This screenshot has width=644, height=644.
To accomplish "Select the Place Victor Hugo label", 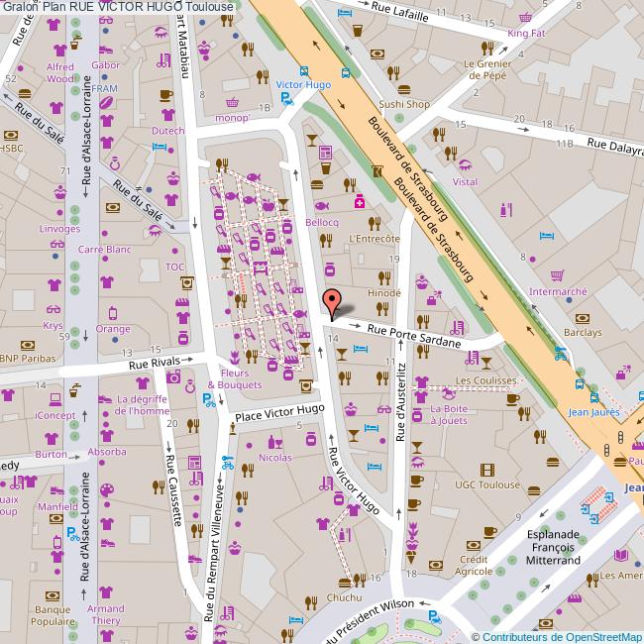I will (279, 413).
